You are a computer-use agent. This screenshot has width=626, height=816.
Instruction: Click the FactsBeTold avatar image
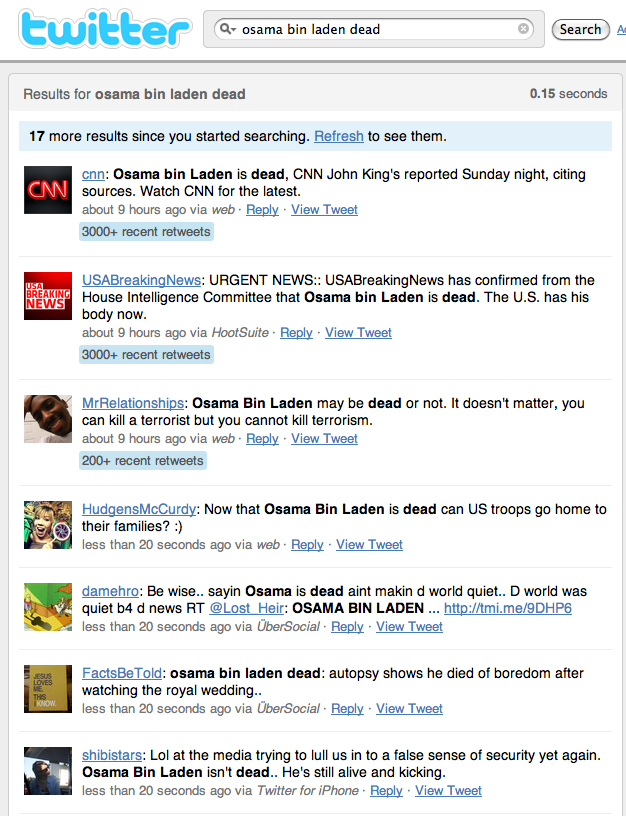(48, 689)
